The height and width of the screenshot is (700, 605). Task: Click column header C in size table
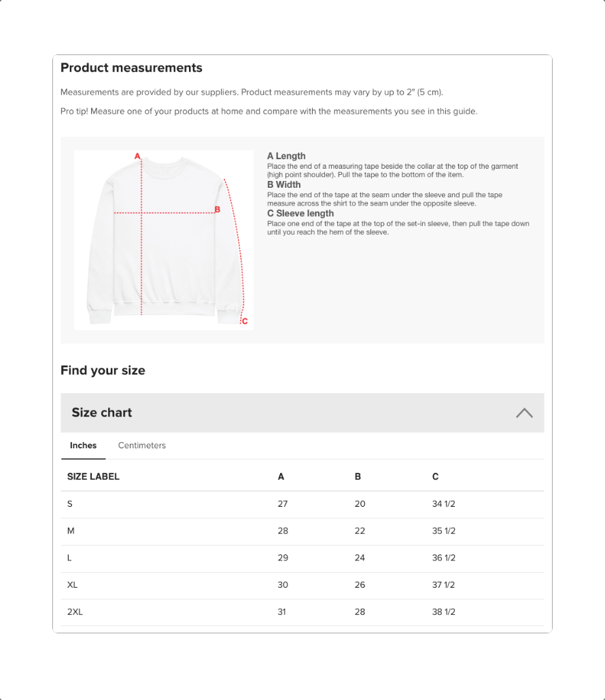(436, 477)
